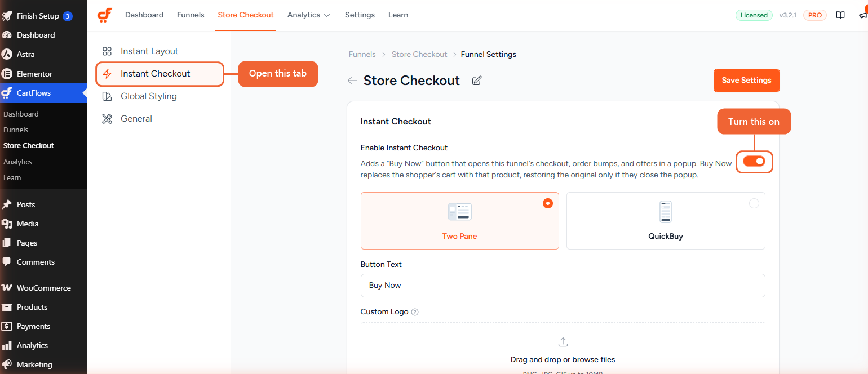Click the CartFlows sidebar menu icon
The height and width of the screenshot is (374, 868).
coord(7,93)
